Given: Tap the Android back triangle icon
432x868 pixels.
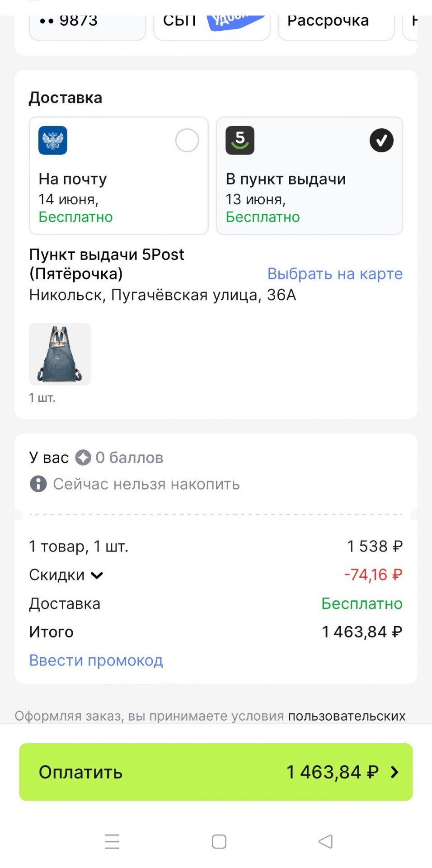Looking at the screenshot, I should (x=326, y=841).
